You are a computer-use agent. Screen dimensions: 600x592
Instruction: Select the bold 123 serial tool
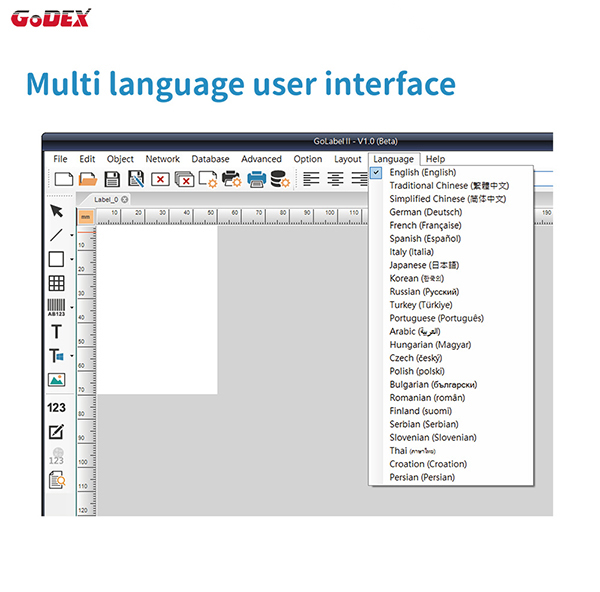(x=56, y=408)
